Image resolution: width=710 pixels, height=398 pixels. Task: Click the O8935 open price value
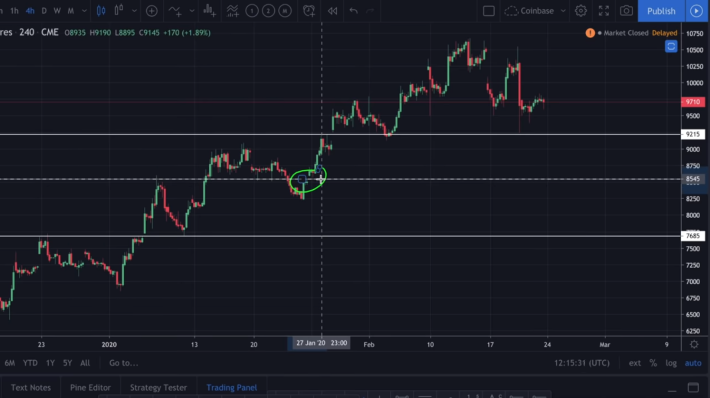[75, 33]
